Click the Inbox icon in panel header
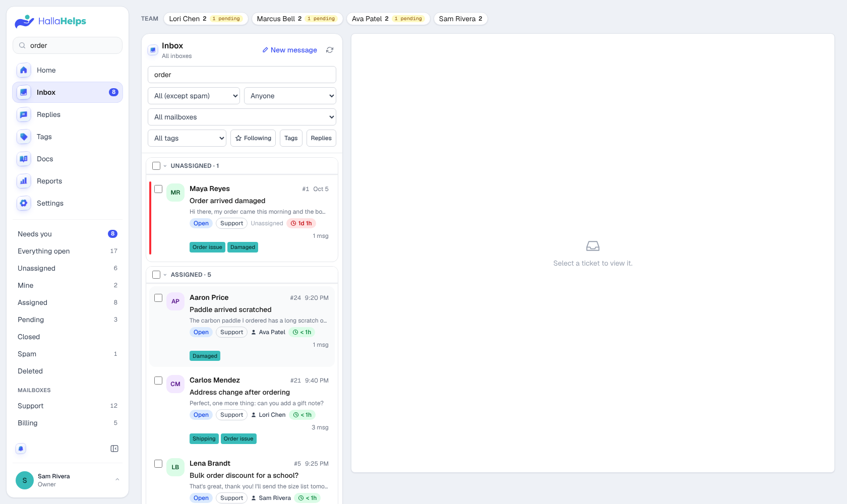 pos(153,50)
